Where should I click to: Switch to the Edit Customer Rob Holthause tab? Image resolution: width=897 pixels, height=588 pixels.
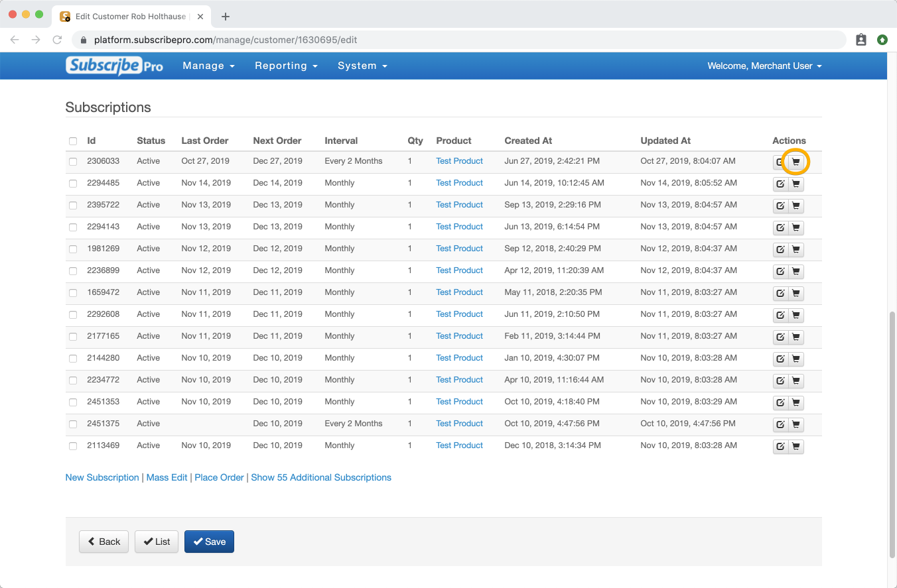coord(131,16)
